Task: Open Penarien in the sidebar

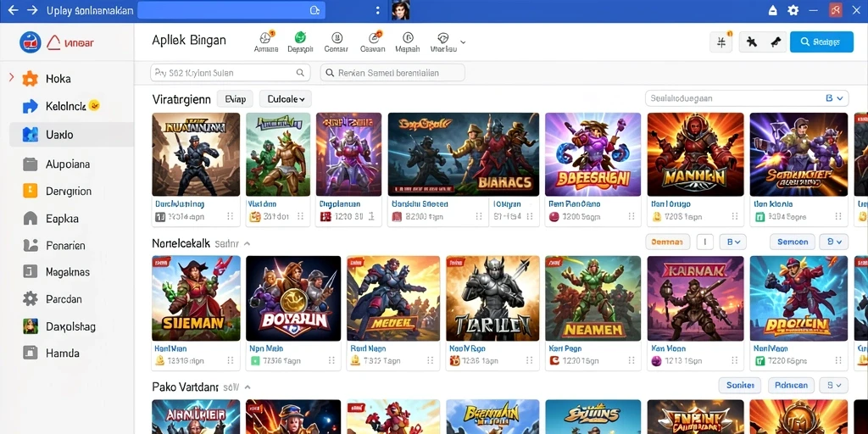Action: point(65,245)
